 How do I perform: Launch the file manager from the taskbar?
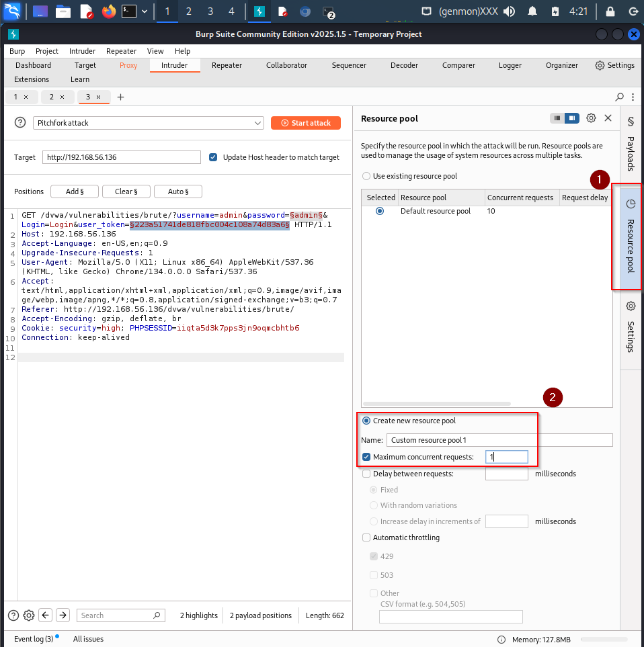point(63,11)
